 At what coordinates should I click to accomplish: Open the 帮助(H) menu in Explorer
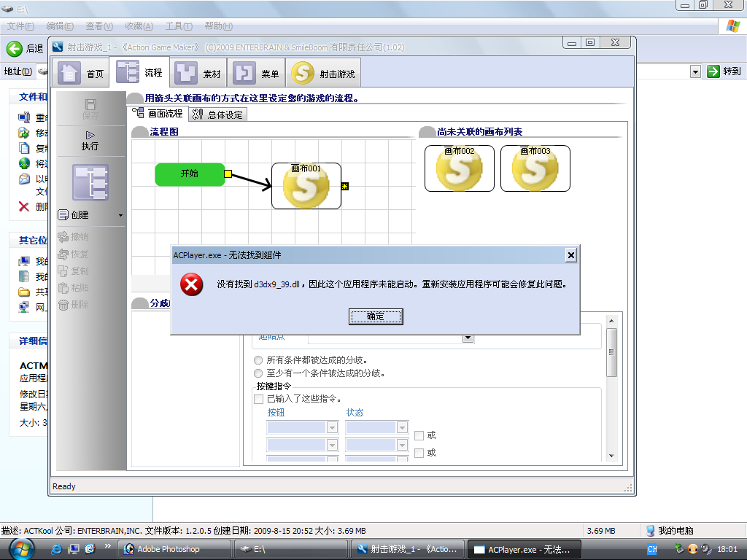tap(219, 26)
